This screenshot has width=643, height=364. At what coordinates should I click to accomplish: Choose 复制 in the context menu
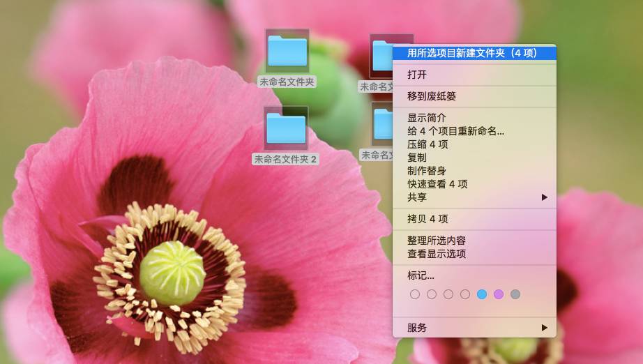point(474,158)
